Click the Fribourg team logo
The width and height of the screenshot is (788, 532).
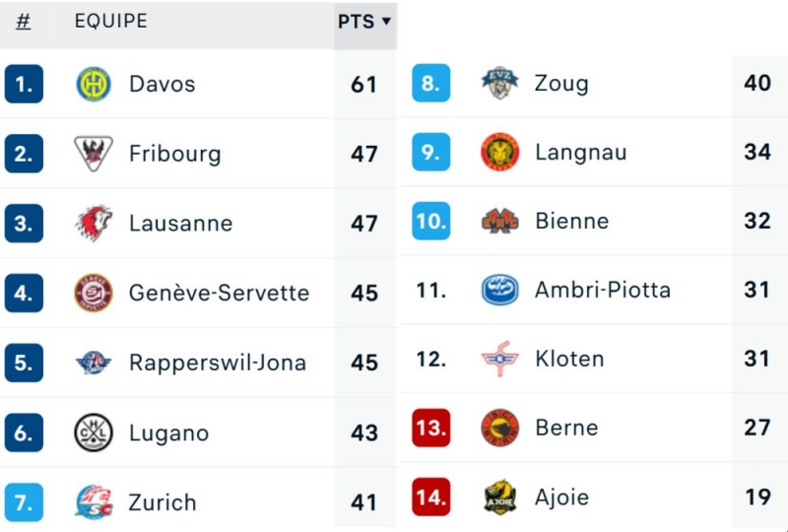(x=94, y=154)
